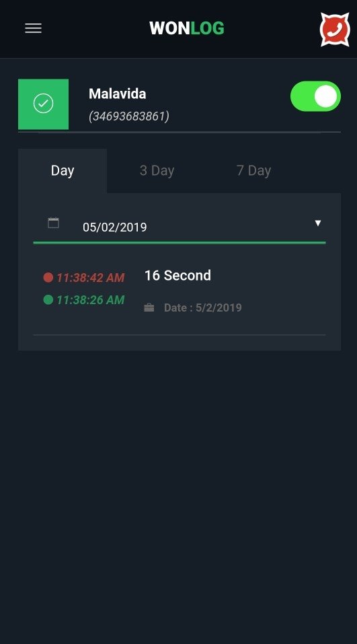Open the hamburger menu
The width and height of the screenshot is (357, 644).
[33, 28]
